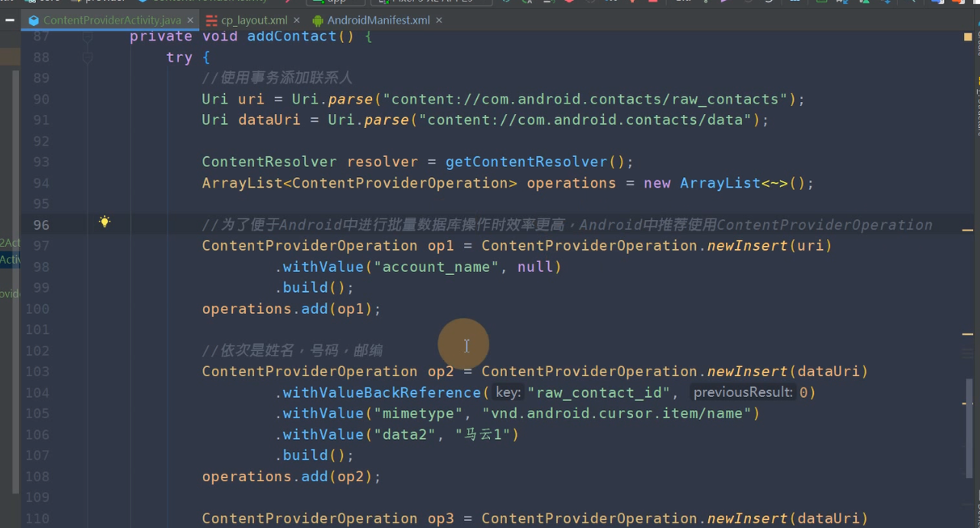The image size is (980, 528).
Task: Click line number 90 in the gutter
Action: click(41, 99)
